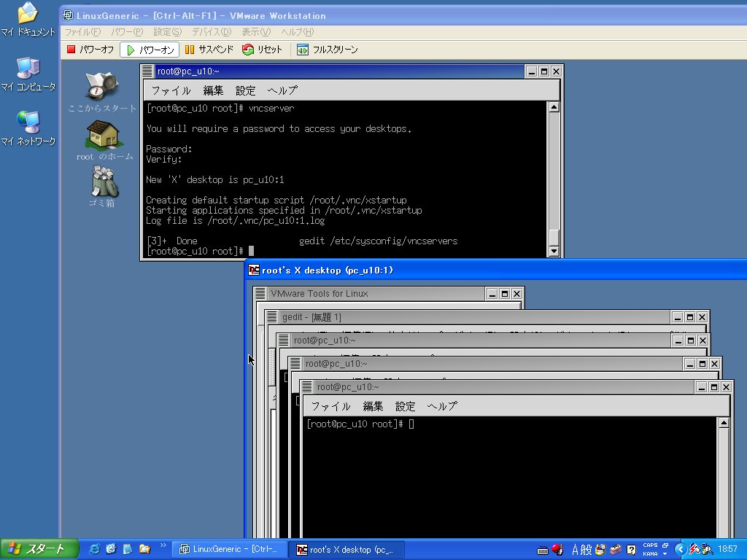The image size is (747, 560).
Task: Open window menu icon of the frontmost VNC terminal
Action: (x=307, y=387)
